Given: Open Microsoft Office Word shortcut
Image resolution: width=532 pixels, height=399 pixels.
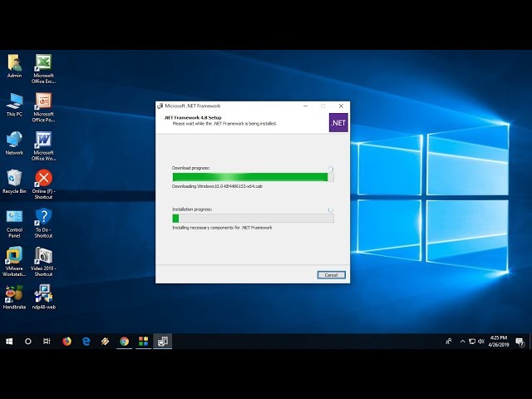Looking at the screenshot, I should point(43,146).
